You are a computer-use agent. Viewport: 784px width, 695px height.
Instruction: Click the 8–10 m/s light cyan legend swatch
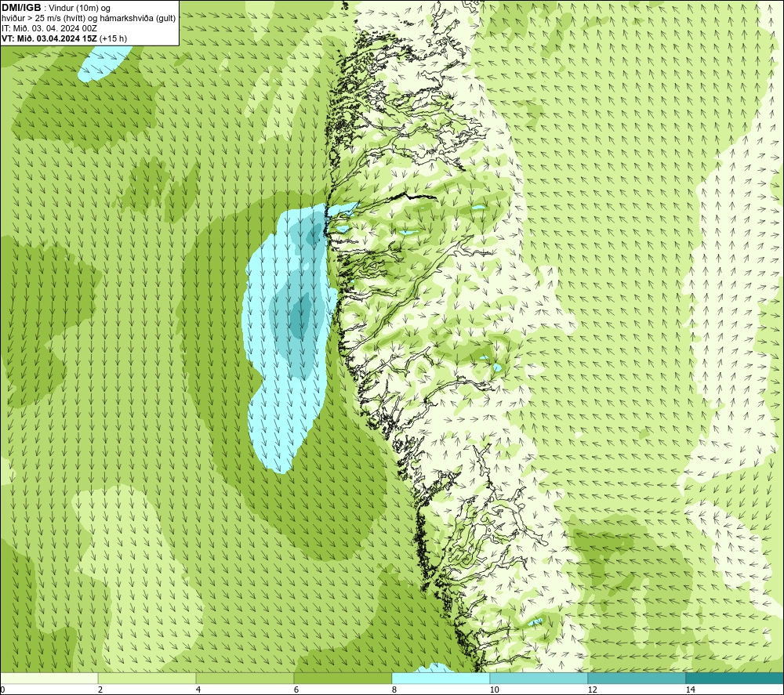pos(441,678)
